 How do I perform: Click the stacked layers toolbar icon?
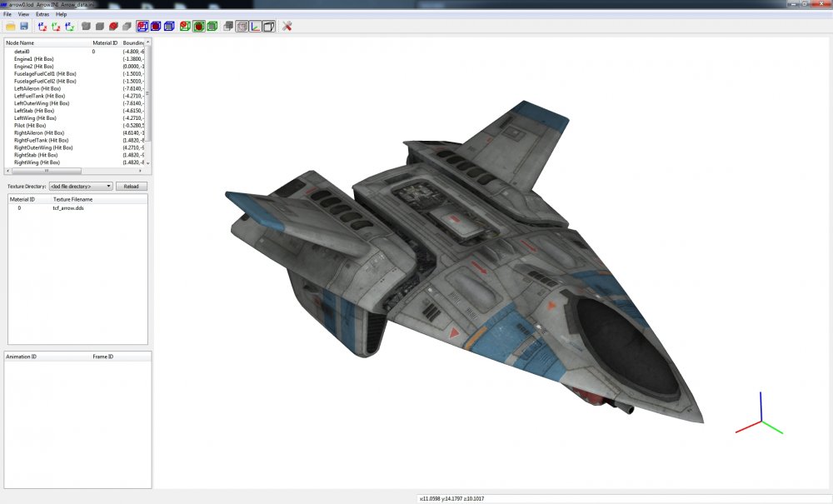point(228,26)
